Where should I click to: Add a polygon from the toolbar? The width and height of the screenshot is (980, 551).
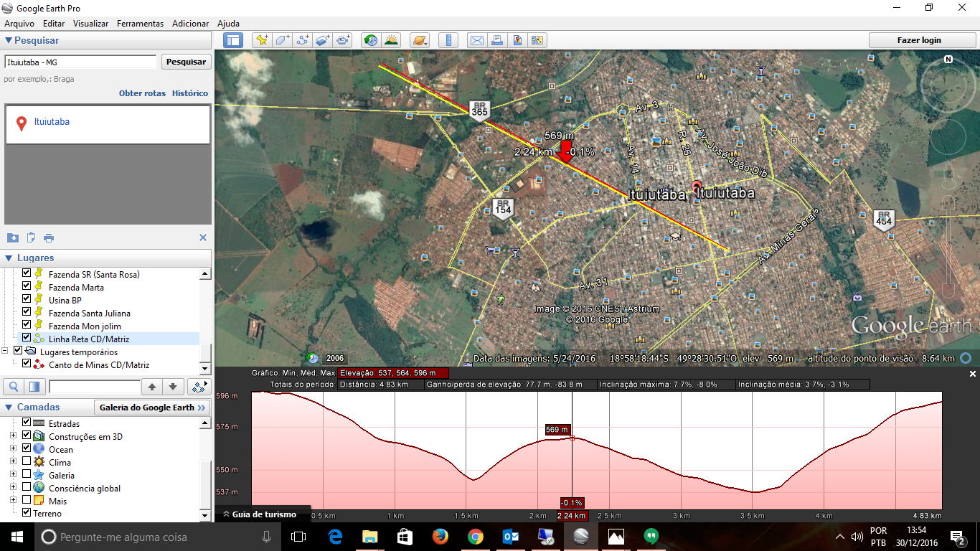[x=283, y=40]
